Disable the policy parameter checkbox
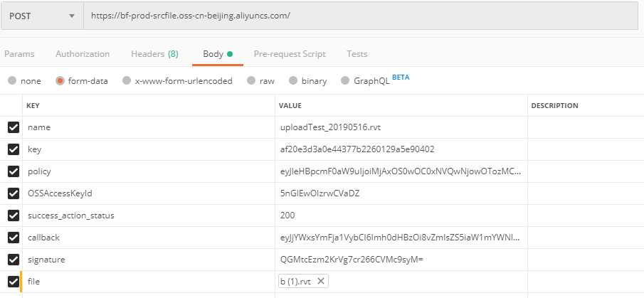 click(x=14, y=171)
